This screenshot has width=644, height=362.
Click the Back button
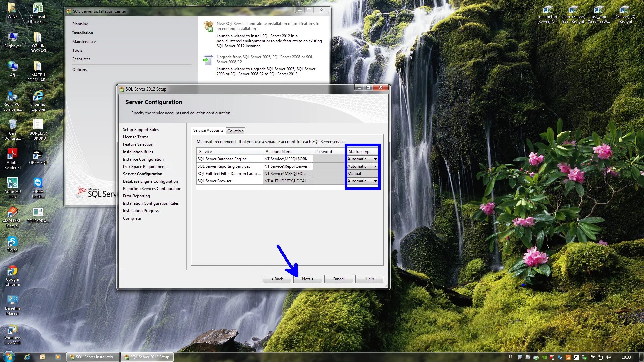pos(277,279)
